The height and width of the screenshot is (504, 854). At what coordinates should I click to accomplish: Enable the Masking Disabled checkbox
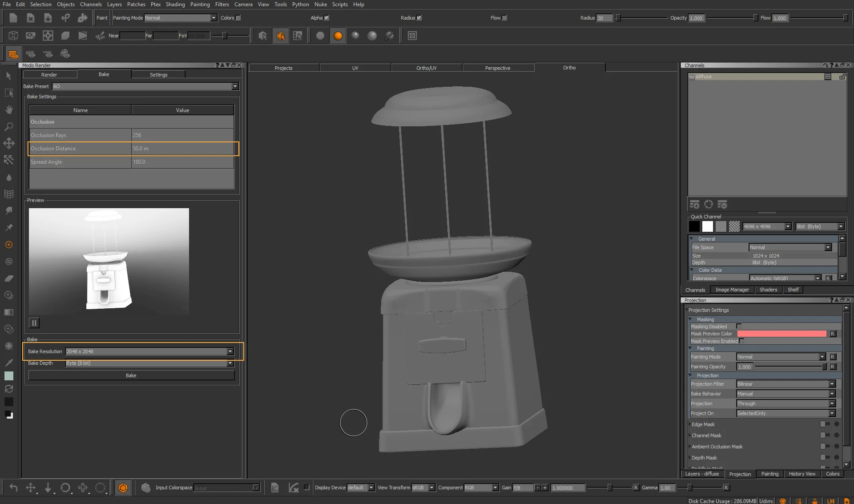coord(739,327)
